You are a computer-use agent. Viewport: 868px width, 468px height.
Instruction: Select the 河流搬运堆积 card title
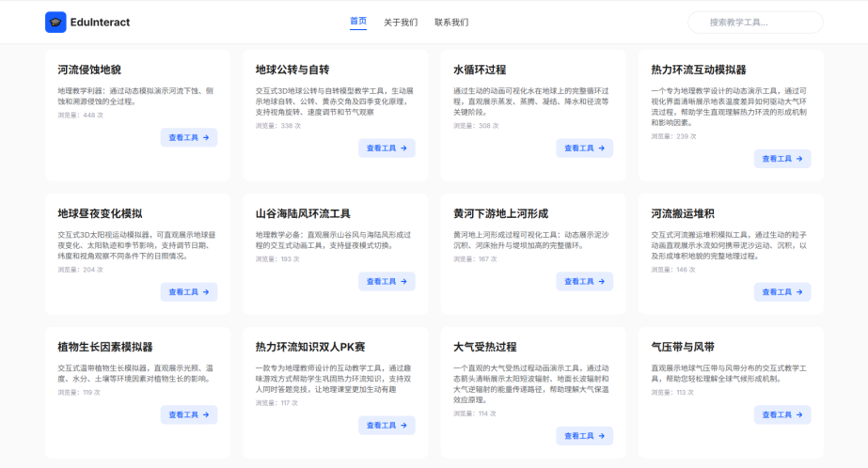[x=683, y=213]
